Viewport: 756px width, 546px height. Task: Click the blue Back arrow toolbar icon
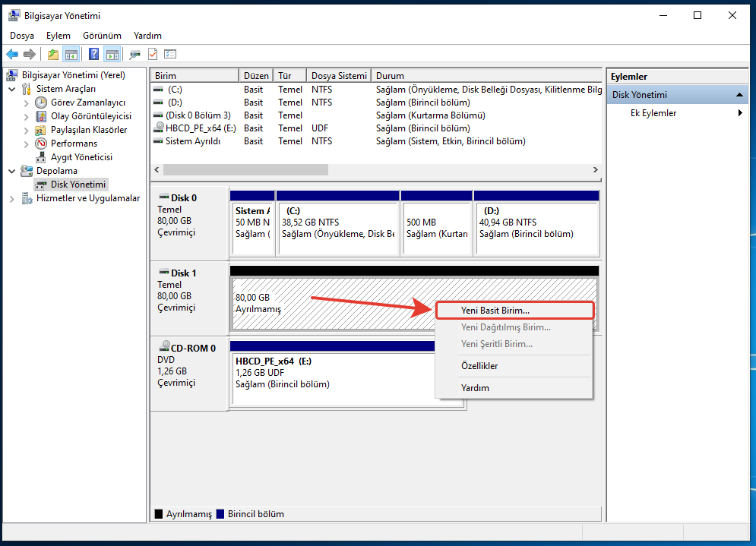12,54
